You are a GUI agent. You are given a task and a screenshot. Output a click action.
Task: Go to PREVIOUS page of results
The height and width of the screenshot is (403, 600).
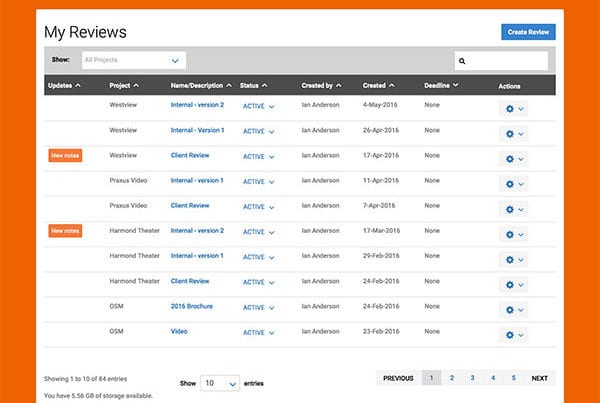(398, 378)
